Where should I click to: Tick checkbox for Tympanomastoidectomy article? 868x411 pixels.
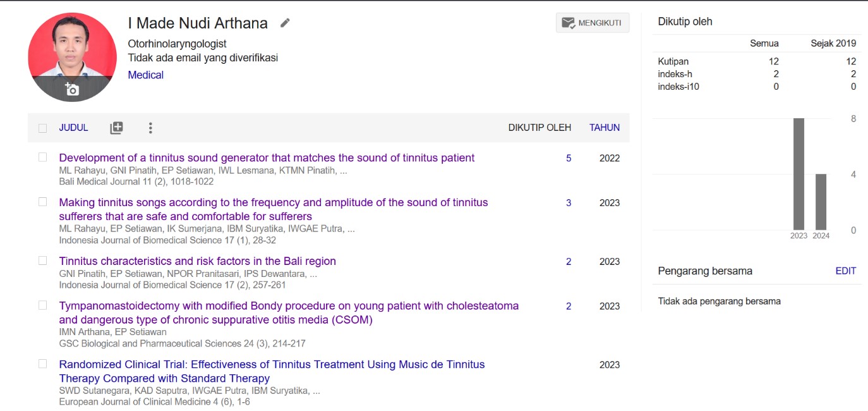coord(43,305)
